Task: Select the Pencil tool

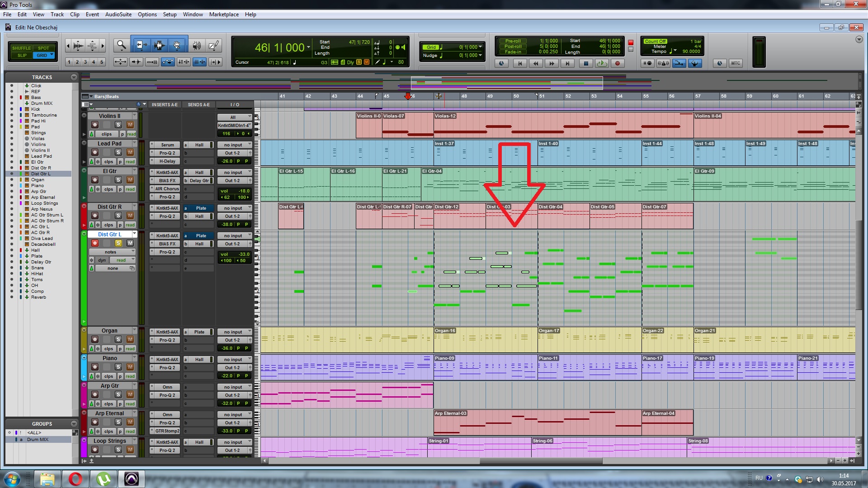Action: pos(213,45)
